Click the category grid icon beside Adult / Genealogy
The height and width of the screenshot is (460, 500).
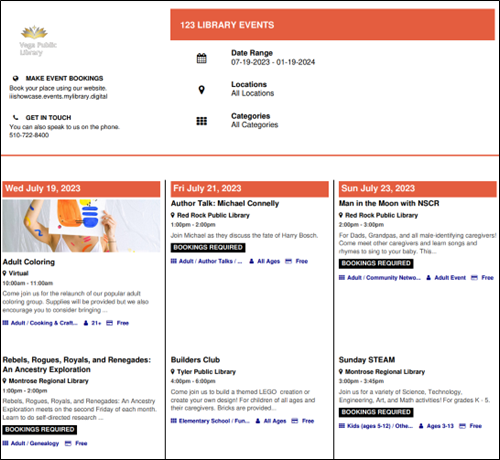(x=5, y=443)
